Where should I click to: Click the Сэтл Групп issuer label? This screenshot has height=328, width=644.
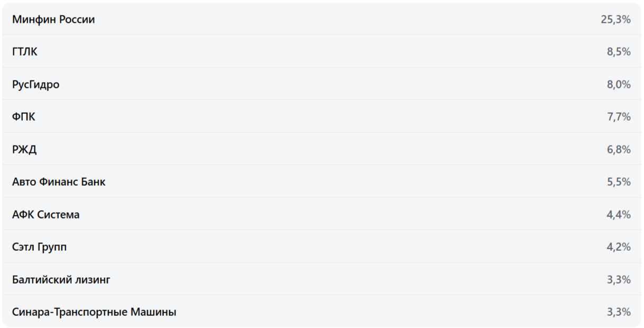(40, 247)
